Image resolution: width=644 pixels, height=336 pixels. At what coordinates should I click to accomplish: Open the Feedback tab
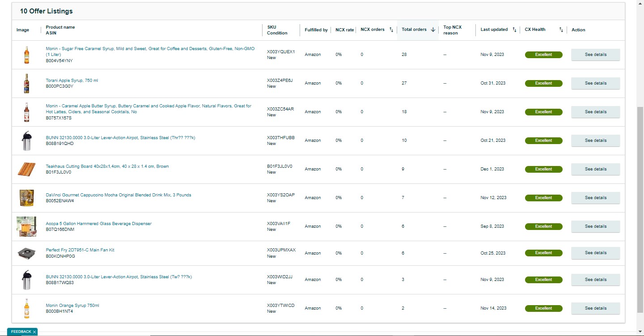tap(21, 332)
